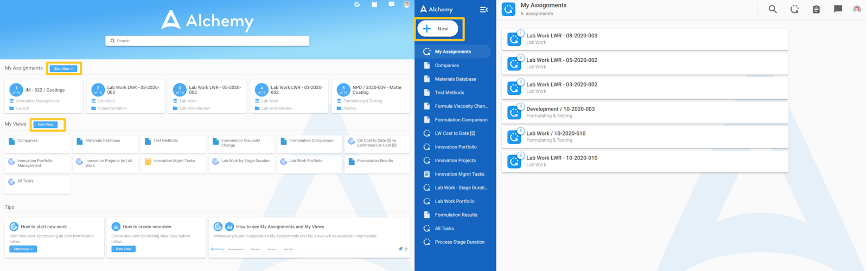Click the assignments cycle icon beside the magnifier
The height and width of the screenshot is (271, 868).
[x=794, y=9]
